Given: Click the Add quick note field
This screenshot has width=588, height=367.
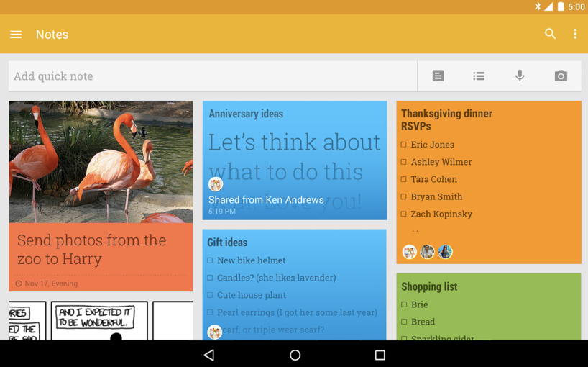Looking at the screenshot, I should 212,76.
